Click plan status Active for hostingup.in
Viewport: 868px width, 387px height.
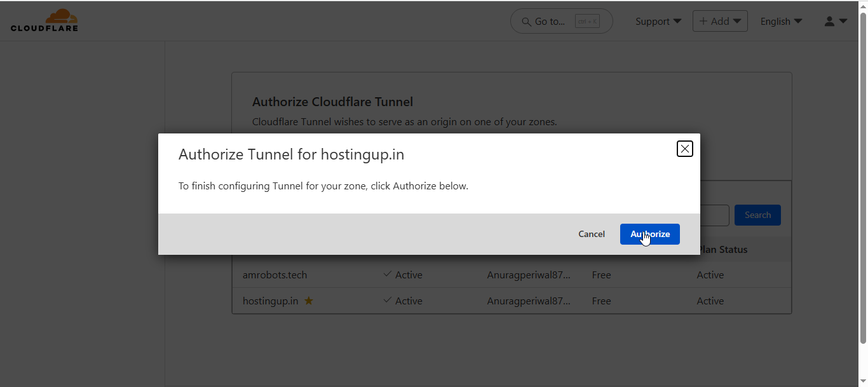pos(710,301)
